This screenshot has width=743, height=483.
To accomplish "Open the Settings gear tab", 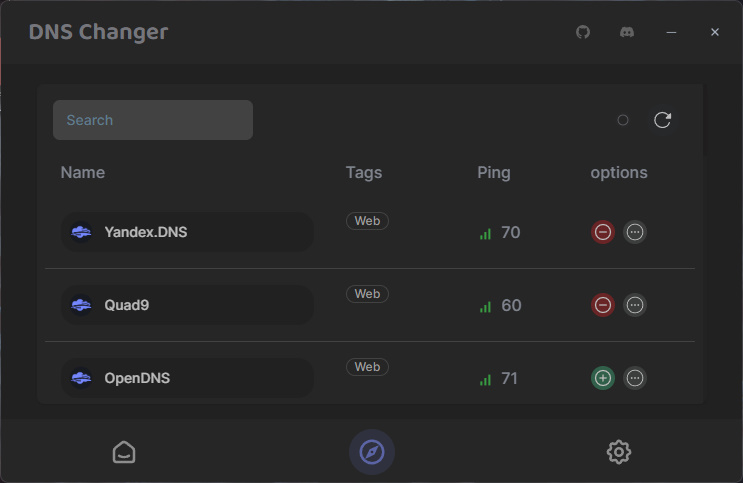I will (x=619, y=452).
